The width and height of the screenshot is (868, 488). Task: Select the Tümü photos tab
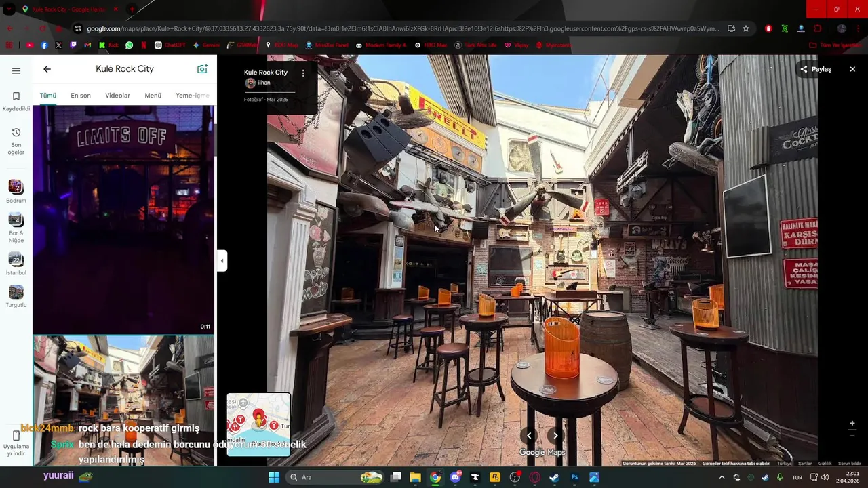pyautogui.click(x=47, y=96)
